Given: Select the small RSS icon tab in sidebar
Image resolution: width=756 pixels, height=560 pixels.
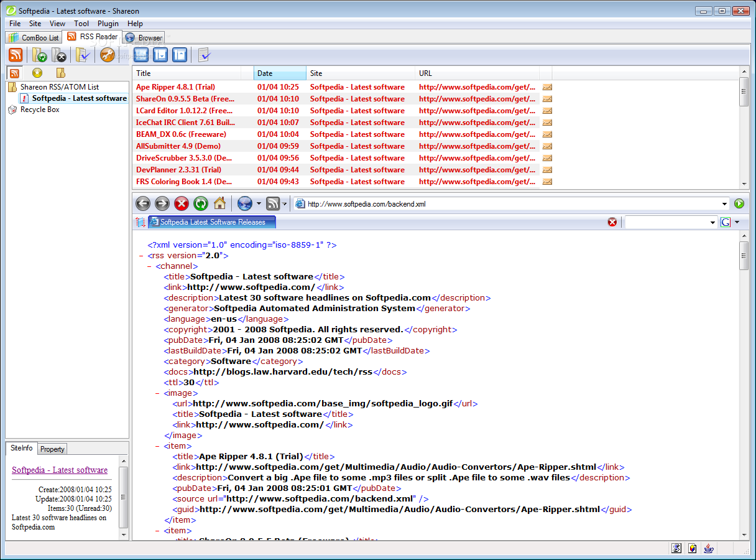Looking at the screenshot, I should (x=14, y=73).
